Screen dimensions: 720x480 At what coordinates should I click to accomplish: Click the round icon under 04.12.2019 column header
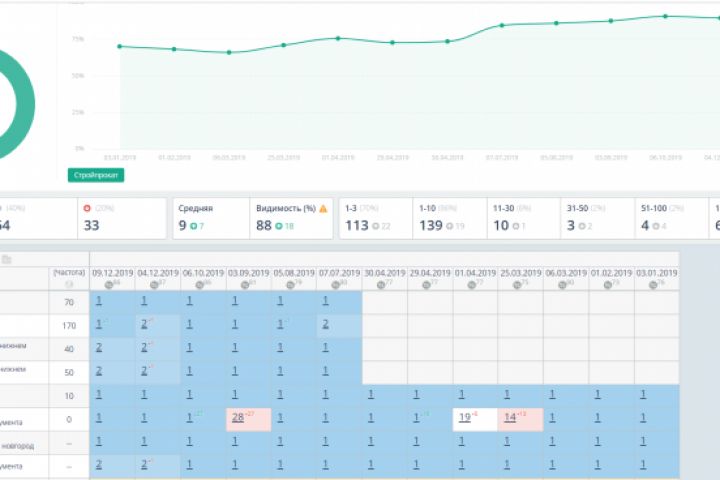pyautogui.click(x=154, y=285)
